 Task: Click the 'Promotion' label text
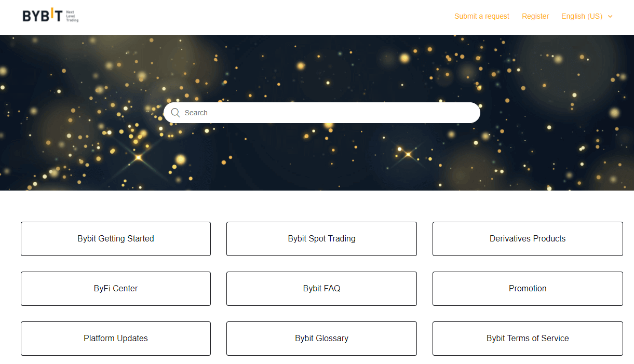pos(528,289)
